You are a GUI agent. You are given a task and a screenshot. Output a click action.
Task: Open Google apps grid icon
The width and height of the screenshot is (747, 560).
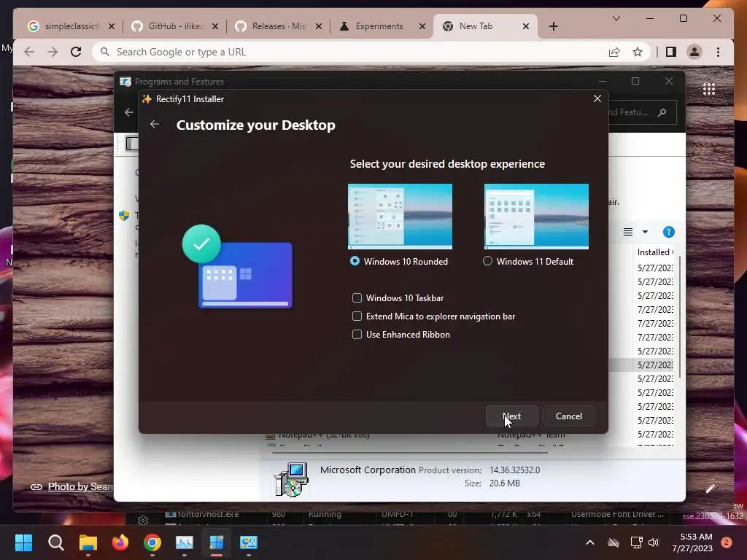coord(709,89)
